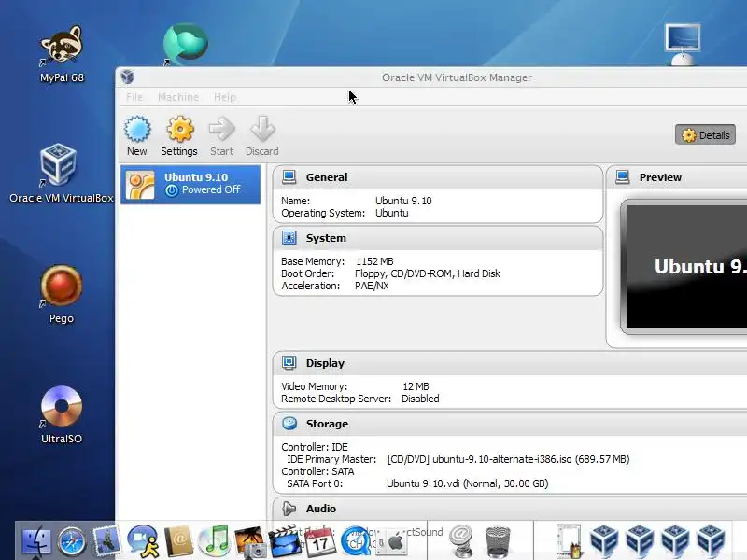Open iCal calendar icon in dock
The image size is (747, 560).
[320, 541]
